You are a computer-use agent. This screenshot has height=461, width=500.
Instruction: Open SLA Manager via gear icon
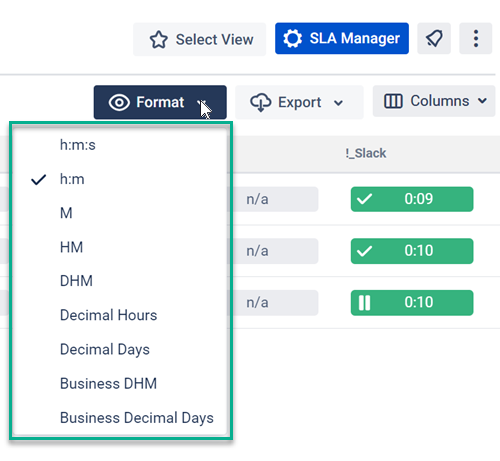(292, 38)
